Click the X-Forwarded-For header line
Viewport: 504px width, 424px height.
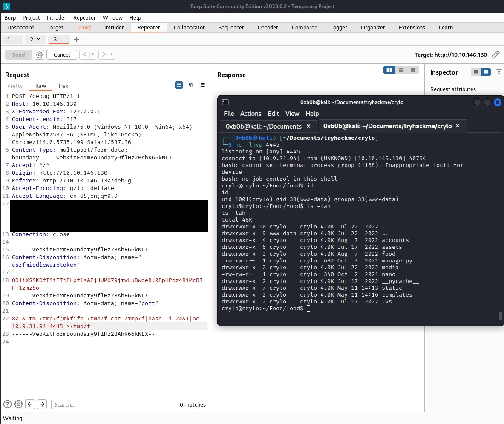(56, 112)
